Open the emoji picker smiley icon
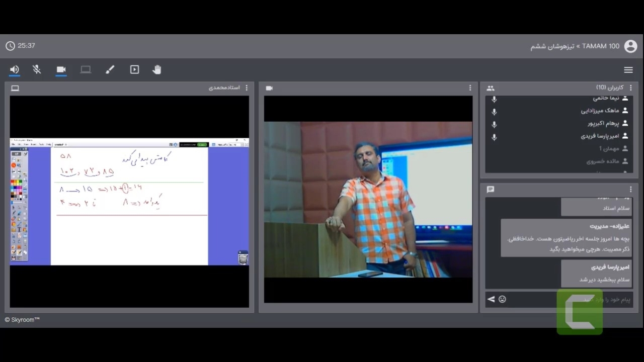The width and height of the screenshot is (644, 362). [x=502, y=299]
